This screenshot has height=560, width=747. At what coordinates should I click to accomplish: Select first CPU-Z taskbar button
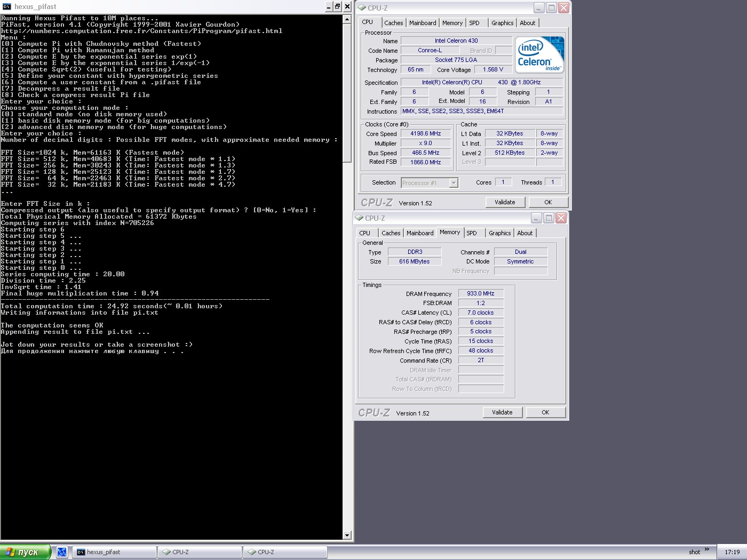200,552
